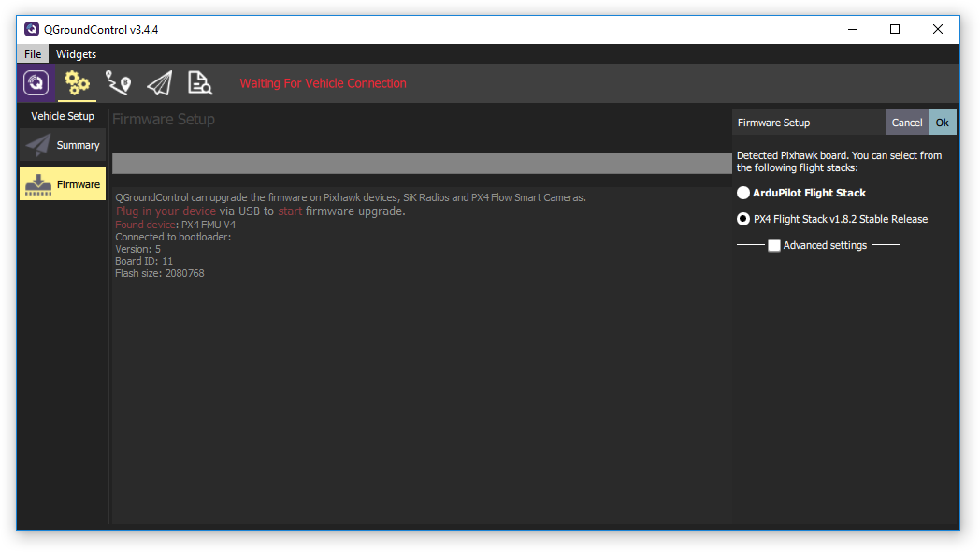Open the Widgets menu
The height and width of the screenshot is (552, 980).
77,53
